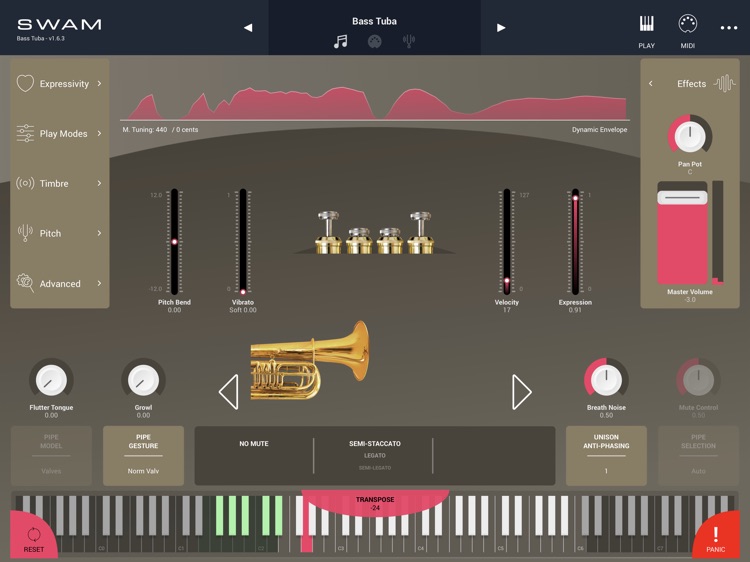Click the waveform icon in Effects panel
Image resolution: width=750 pixels, height=562 pixels.
coord(725,83)
